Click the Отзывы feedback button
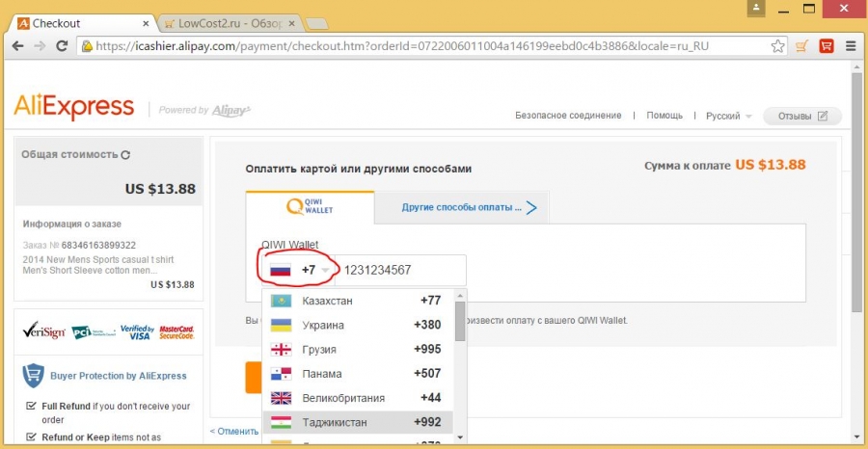868x449 pixels. coord(802,117)
